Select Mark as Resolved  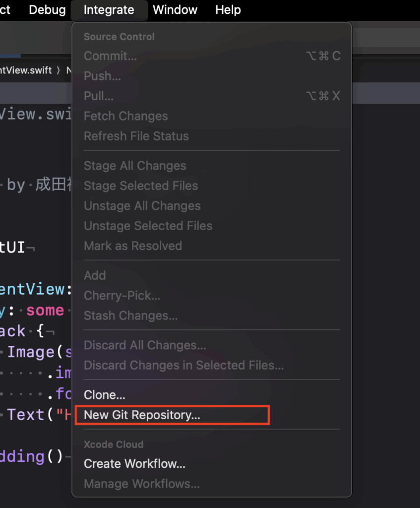click(212, 246)
